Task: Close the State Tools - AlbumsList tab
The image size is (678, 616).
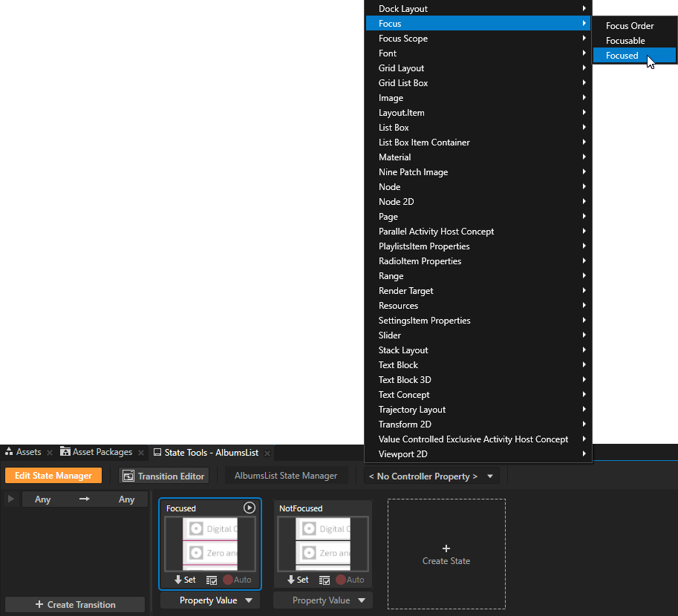Action: pyautogui.click(x=267, y=453)
